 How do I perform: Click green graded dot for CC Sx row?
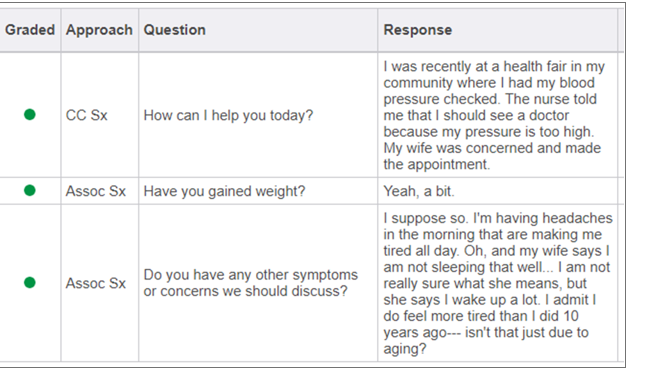(30, 114)
